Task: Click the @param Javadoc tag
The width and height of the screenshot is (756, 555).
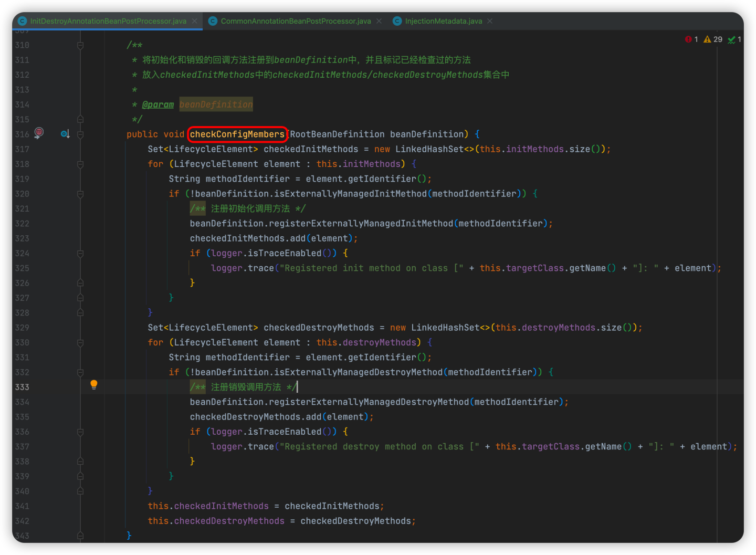Action: click(157, 104)
